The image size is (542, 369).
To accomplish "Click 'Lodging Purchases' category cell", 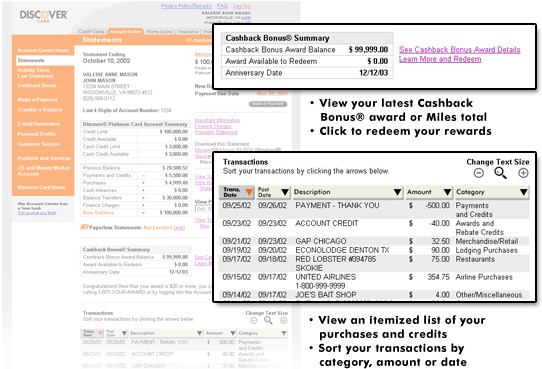I will pyautogui.click(x=487, y=250).
